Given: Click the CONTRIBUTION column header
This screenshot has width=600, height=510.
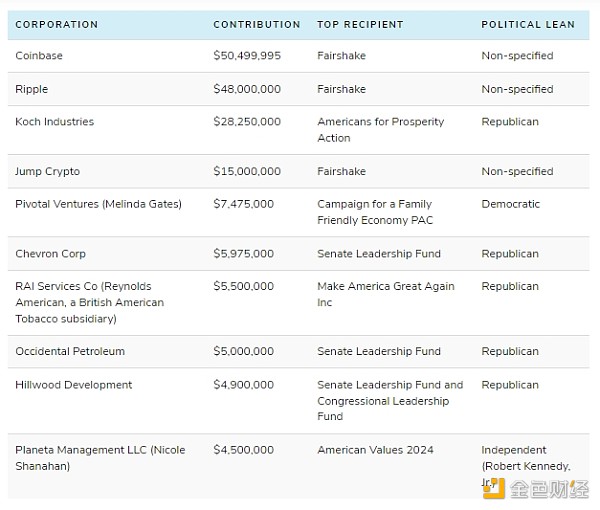Looking at the screenshot, I should 256,24.
